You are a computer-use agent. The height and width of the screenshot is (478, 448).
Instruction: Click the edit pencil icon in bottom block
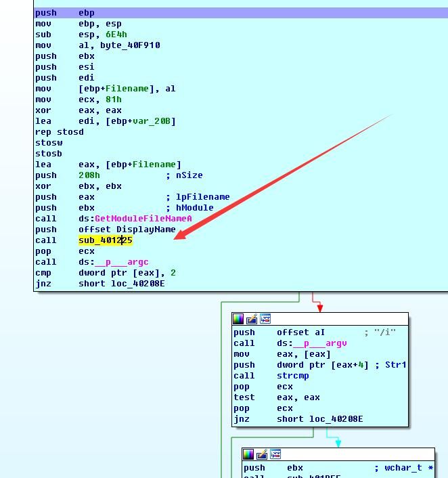point(262,454)
